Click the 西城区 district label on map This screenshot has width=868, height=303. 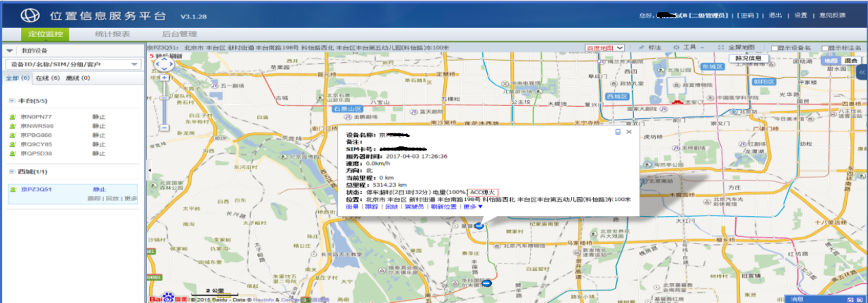tap(618, 96)
